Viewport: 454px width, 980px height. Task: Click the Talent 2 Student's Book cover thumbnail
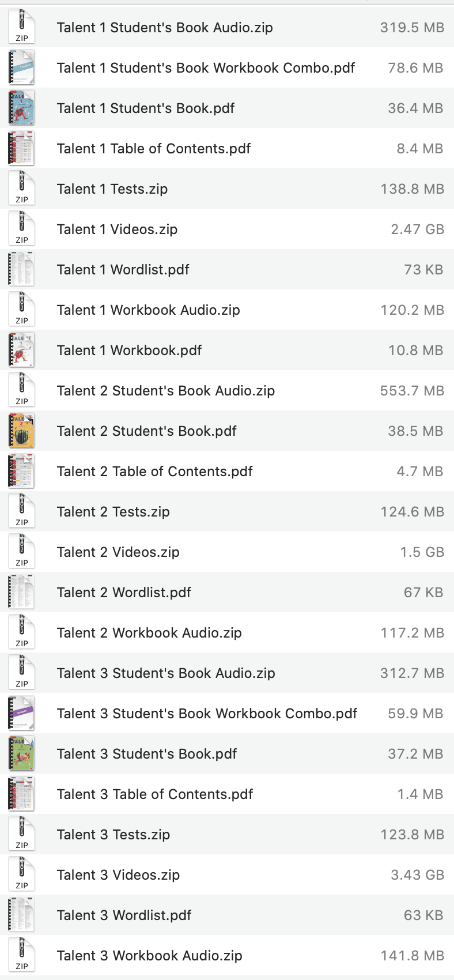tap(21, 431)
